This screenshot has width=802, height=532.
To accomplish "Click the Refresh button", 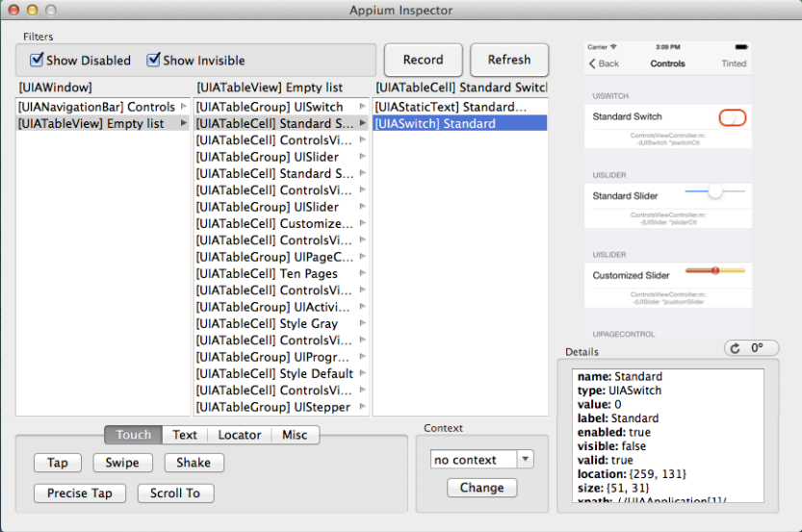I will click(509, 60).
